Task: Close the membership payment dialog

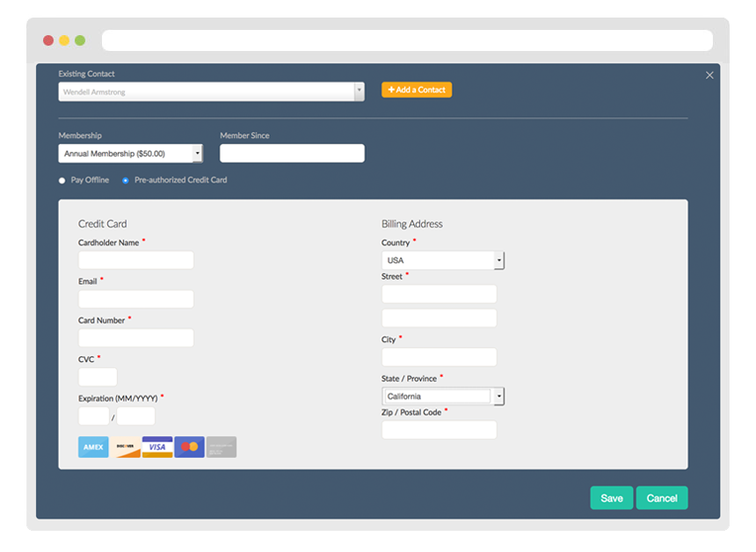Action: click(709, 75)
